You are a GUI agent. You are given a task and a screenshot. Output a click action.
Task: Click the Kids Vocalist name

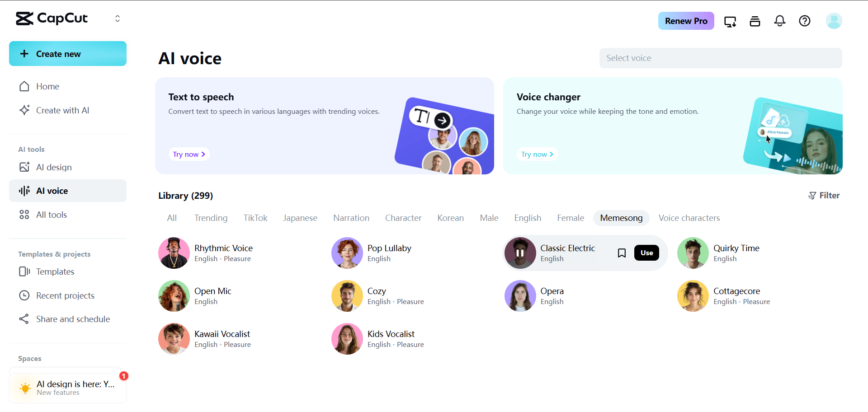(391, 334)
